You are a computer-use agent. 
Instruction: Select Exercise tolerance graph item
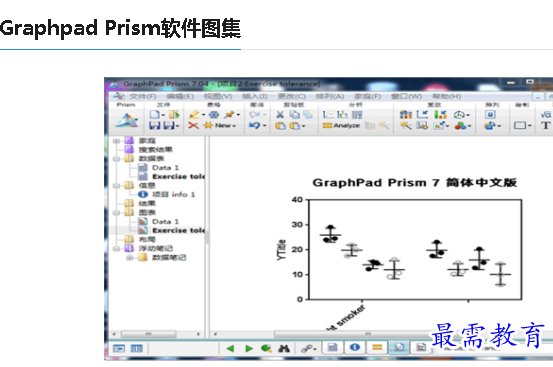[x=178, y=231]
